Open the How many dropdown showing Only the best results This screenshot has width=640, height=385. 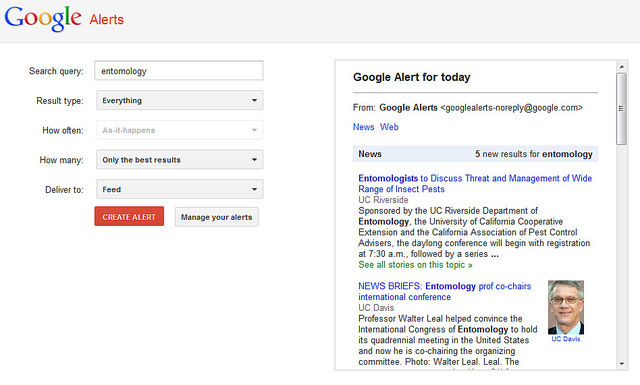click(180, 160)
